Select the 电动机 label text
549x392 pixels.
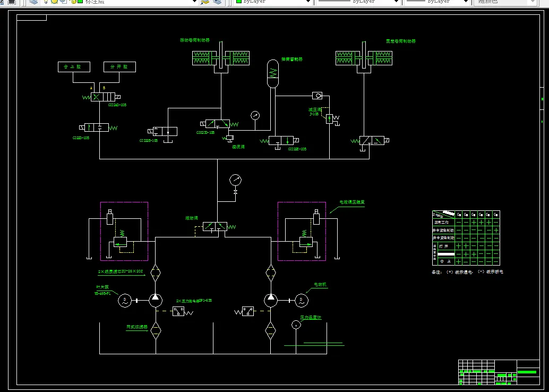coord(320,285)
